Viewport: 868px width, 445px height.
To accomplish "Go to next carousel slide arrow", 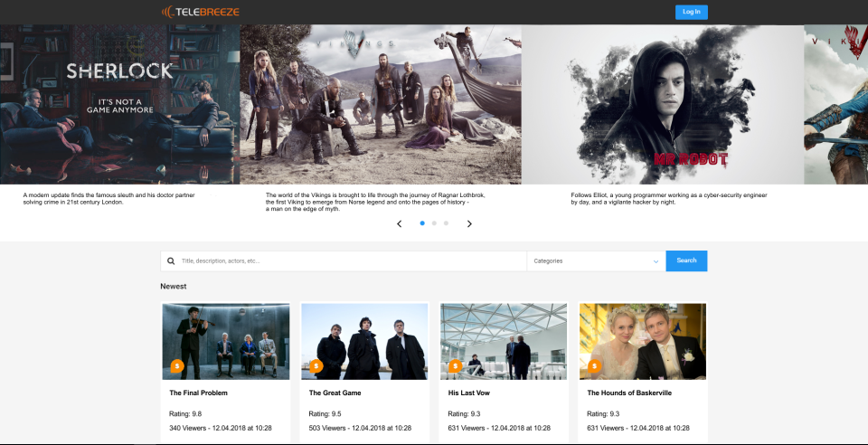I will [x=469, y=223].
